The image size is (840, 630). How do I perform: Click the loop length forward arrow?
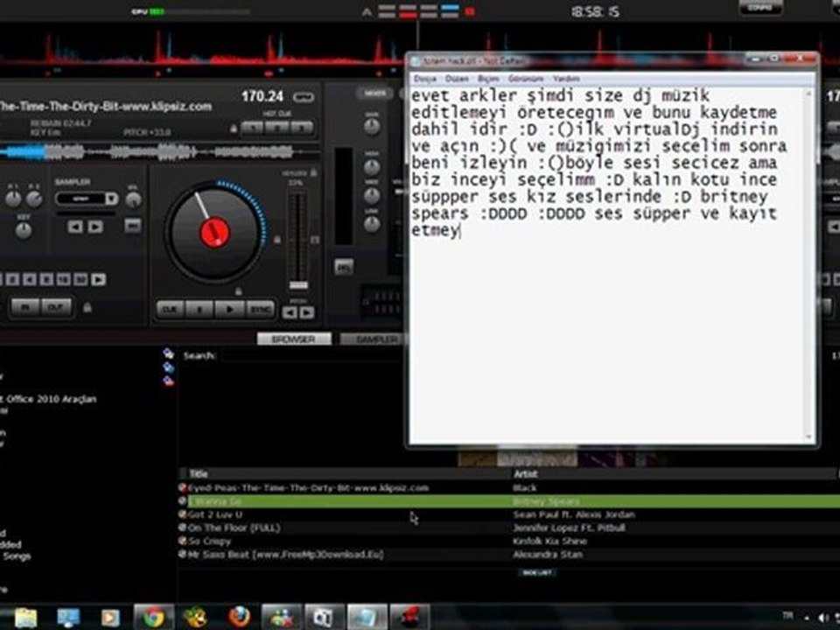click(x=98, y=279)
